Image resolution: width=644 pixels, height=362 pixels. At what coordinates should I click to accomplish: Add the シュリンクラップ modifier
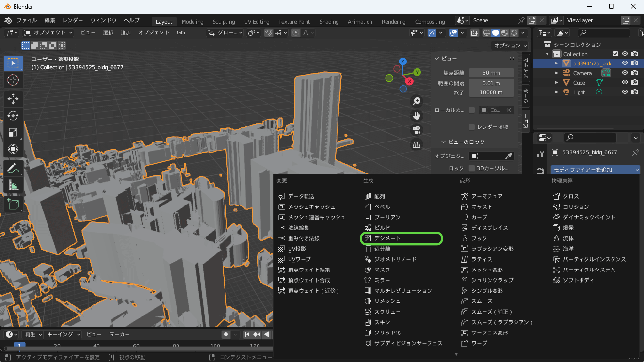(x=487, y=280)
